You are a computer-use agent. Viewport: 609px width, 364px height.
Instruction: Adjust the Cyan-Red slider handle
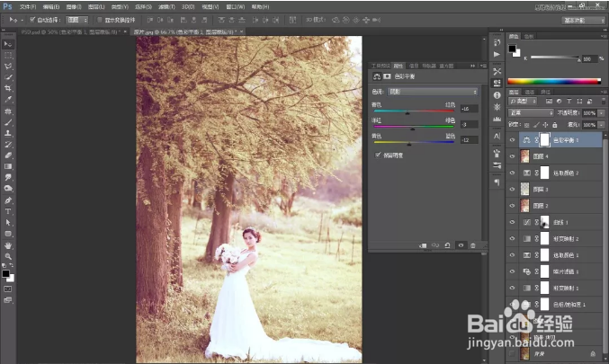[x=407, y=113]
